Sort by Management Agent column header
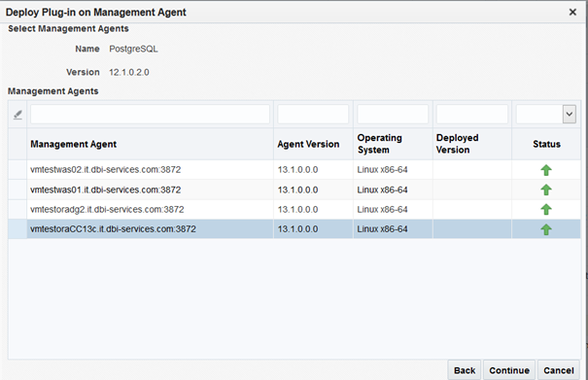588x380 pixels. coord(74,144)
